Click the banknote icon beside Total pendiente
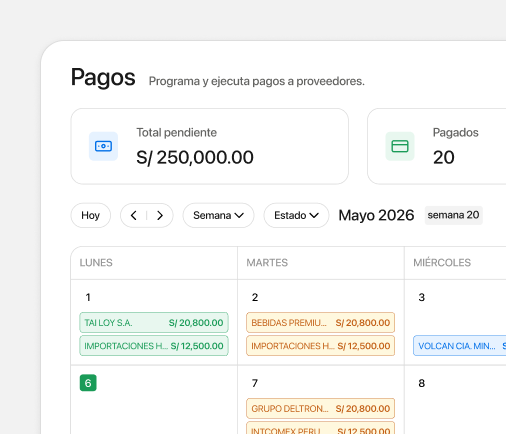 coord(103,146)
